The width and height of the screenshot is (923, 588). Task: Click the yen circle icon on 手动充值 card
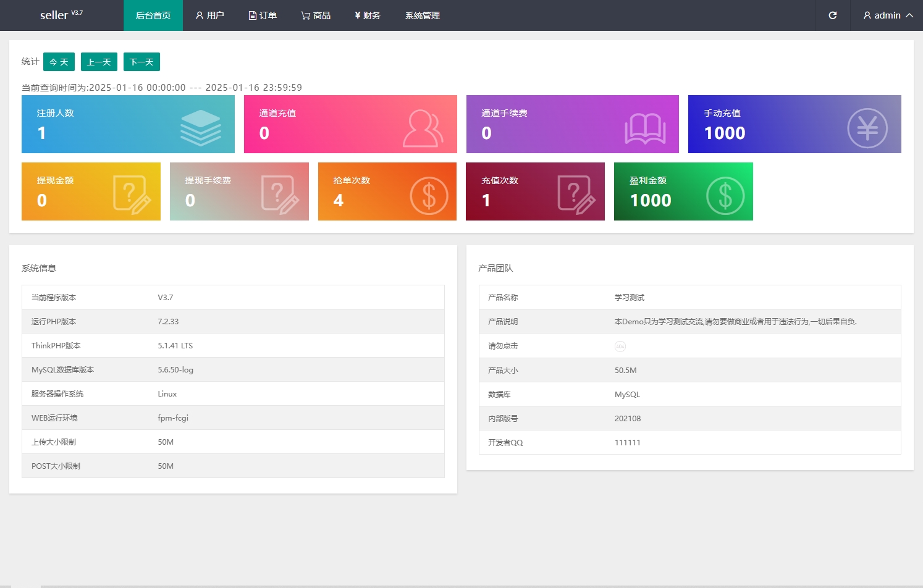[867, 128]
